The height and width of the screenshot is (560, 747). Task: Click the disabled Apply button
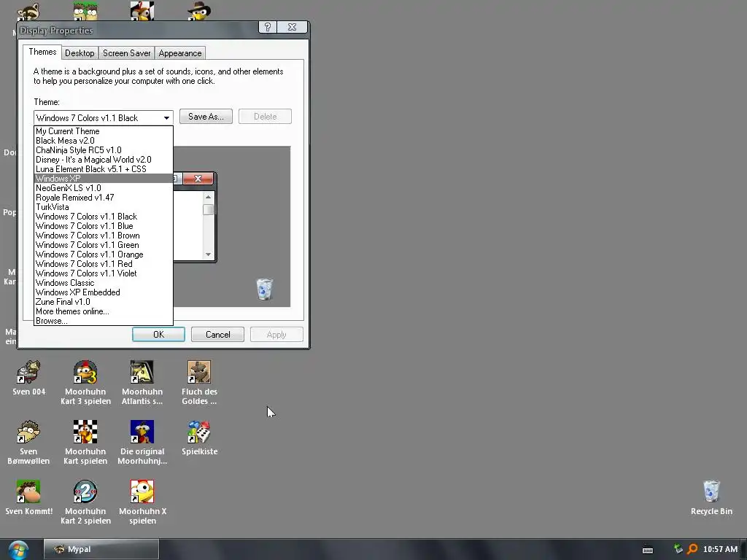[276, 334]
